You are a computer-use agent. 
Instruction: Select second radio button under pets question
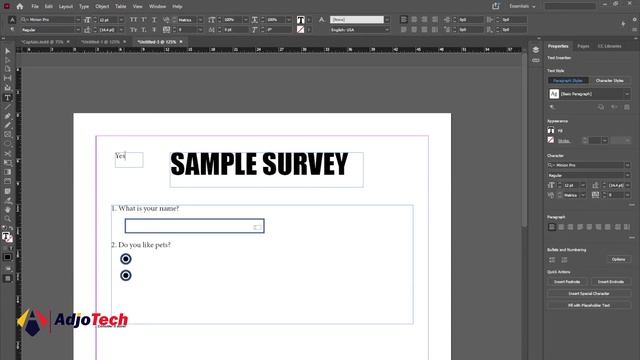pos(126,276)
